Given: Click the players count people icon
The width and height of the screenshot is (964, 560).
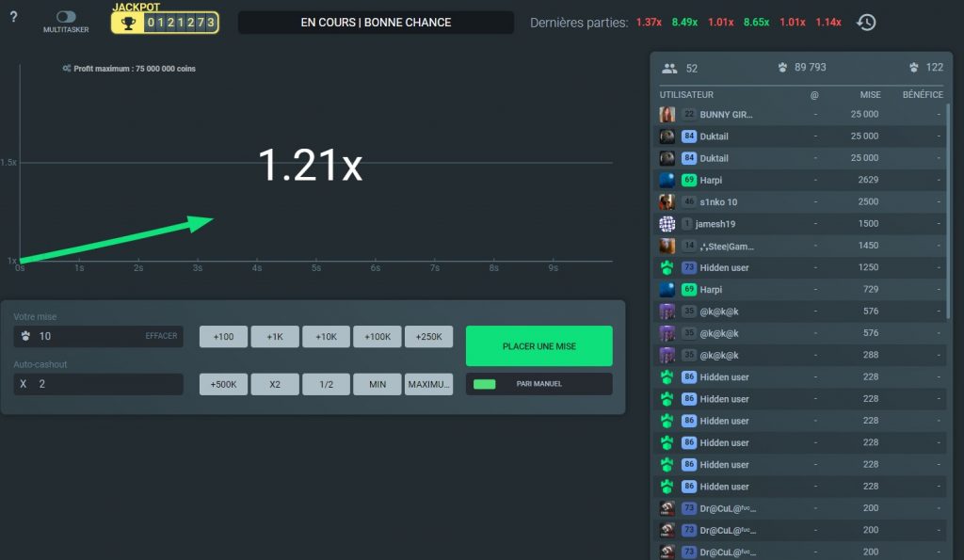Looking at the screenshot, I should point(669,68).
